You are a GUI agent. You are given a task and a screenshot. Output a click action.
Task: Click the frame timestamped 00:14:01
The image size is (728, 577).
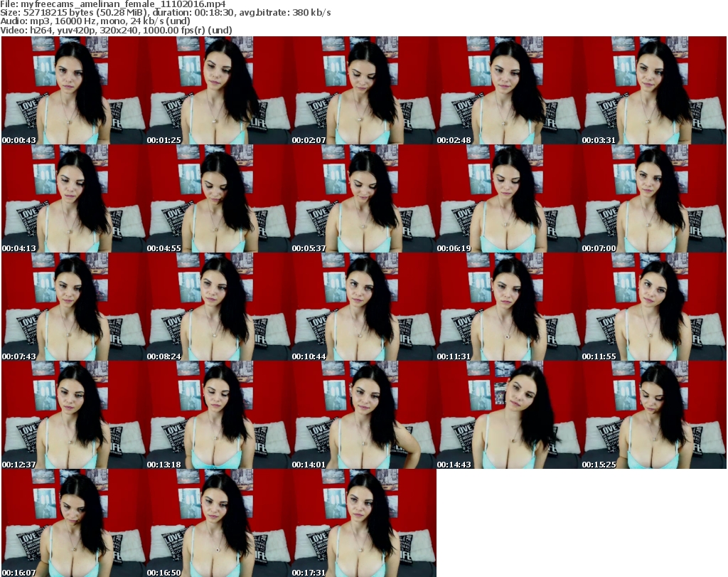point(364,415)
